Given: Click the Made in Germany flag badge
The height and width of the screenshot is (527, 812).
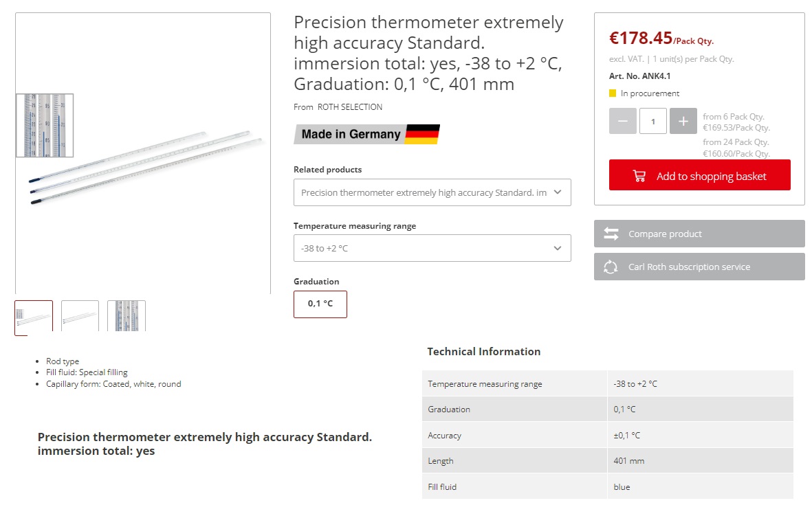Looking at the screenshot, I should pos(366,134).
